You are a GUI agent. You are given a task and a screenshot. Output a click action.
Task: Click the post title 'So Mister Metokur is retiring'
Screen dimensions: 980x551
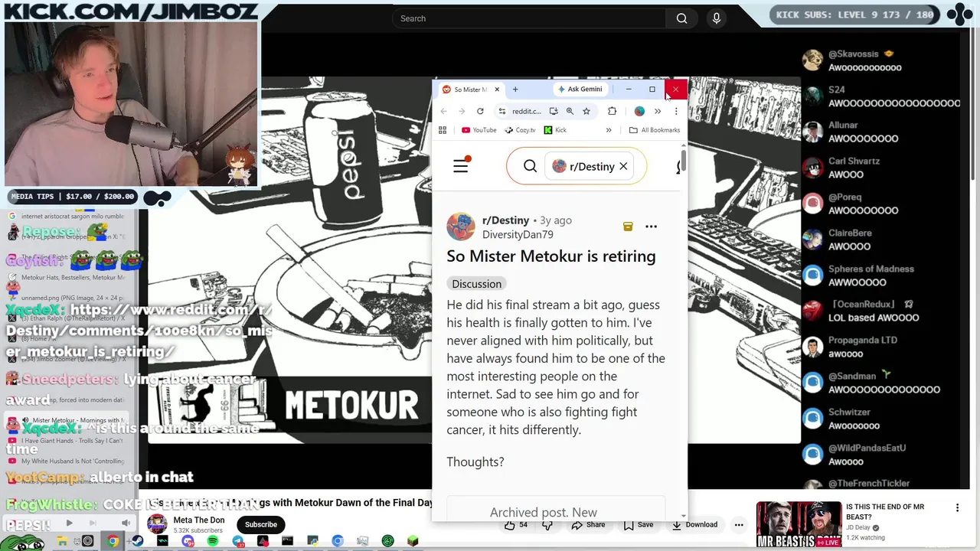click(551, 256)
